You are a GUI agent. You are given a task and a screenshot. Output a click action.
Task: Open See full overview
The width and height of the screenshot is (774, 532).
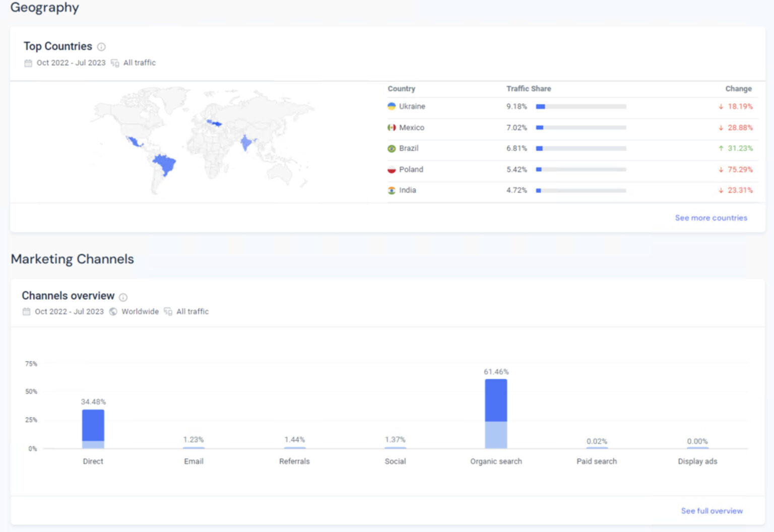(712, 510)
